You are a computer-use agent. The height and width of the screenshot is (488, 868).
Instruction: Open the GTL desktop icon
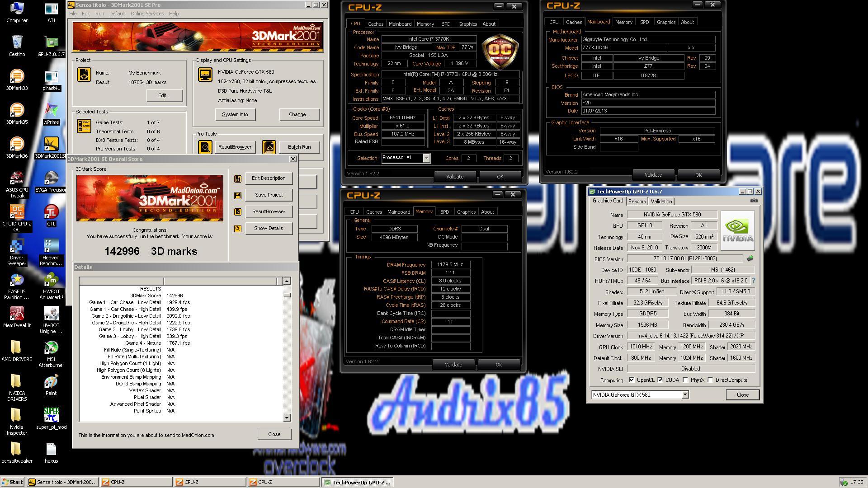tap(51, 216)
